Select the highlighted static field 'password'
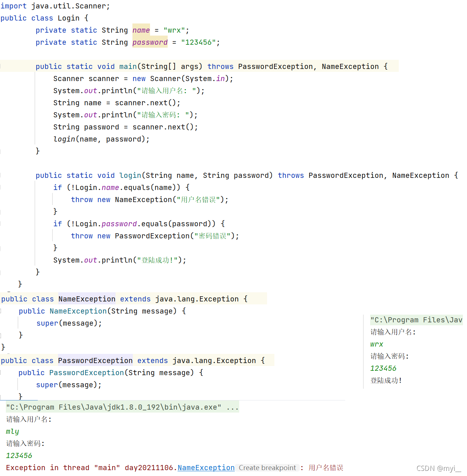 [150, 42]
